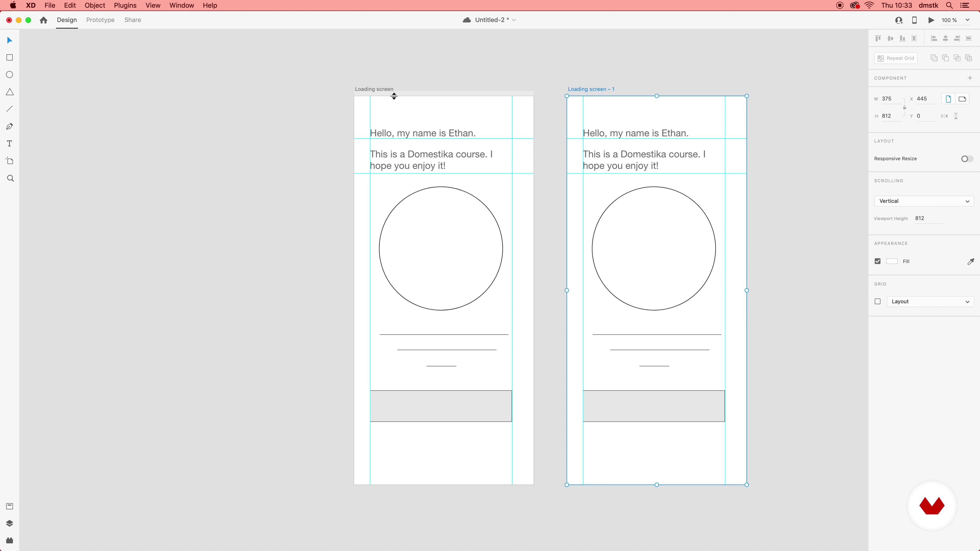Select the Pen tool
The image size is (980, 551).
9,126
